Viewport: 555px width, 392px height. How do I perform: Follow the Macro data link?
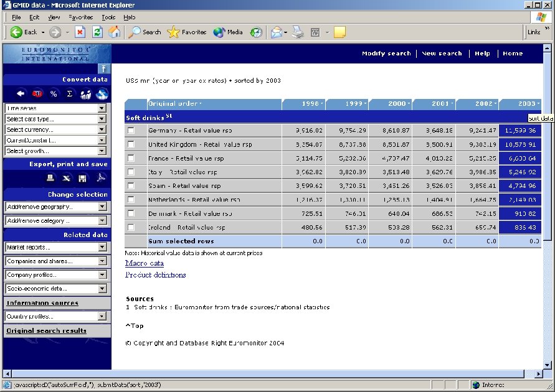coord(144,263)
